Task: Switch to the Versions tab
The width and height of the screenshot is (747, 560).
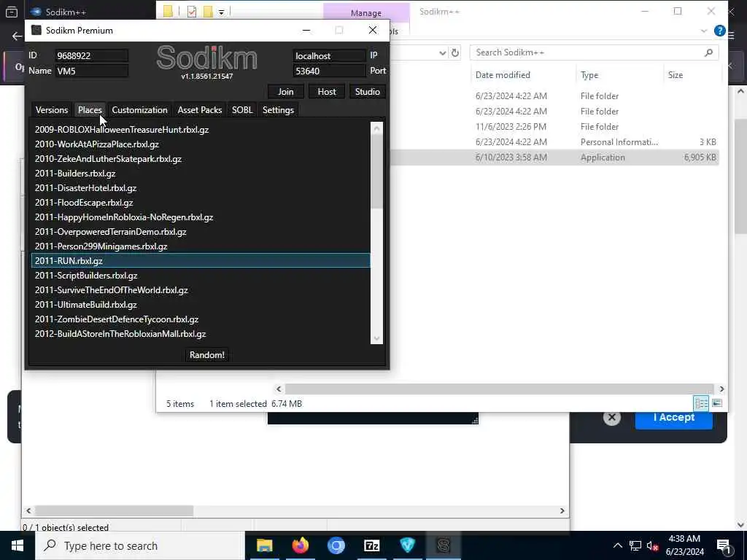Action: (52, 110)
